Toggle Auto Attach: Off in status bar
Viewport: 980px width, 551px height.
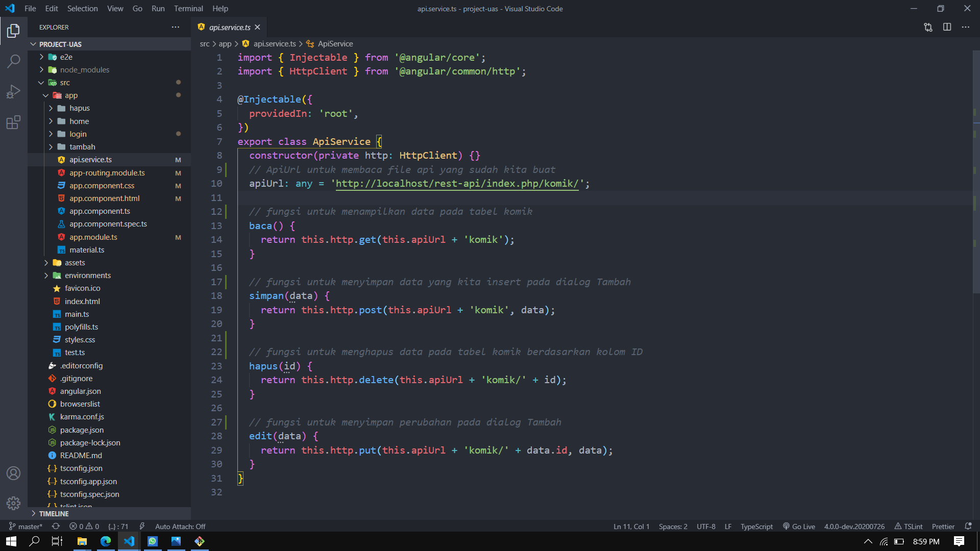coord(180,526)
